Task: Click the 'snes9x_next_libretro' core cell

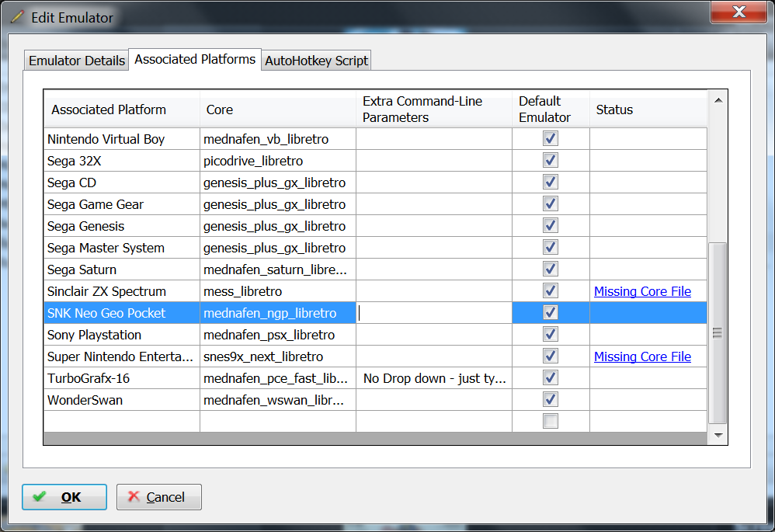Action: tap(278, 356)
